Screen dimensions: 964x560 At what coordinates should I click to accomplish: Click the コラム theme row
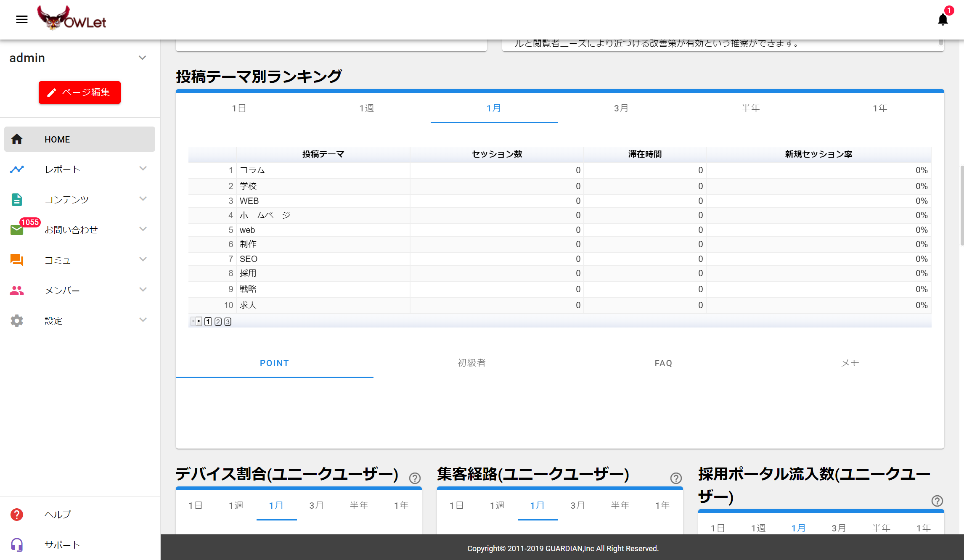(559, 170)
